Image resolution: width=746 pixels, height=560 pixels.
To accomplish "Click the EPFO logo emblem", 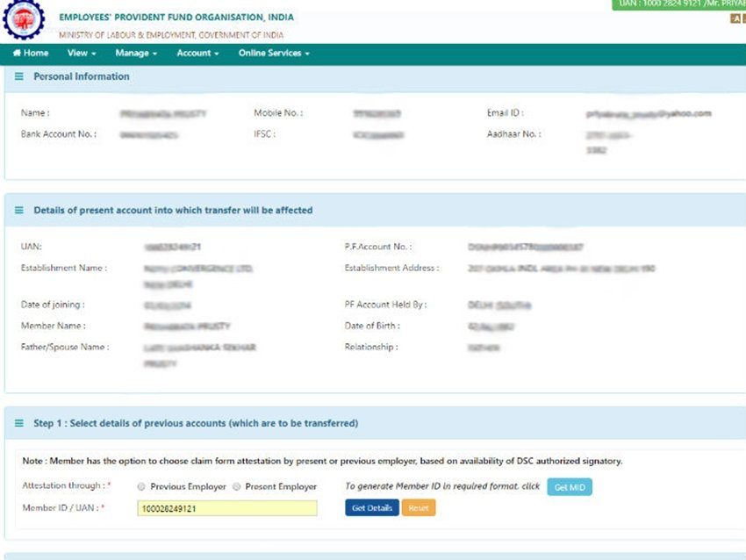I will pyautogui.click(x=24, y=19).
